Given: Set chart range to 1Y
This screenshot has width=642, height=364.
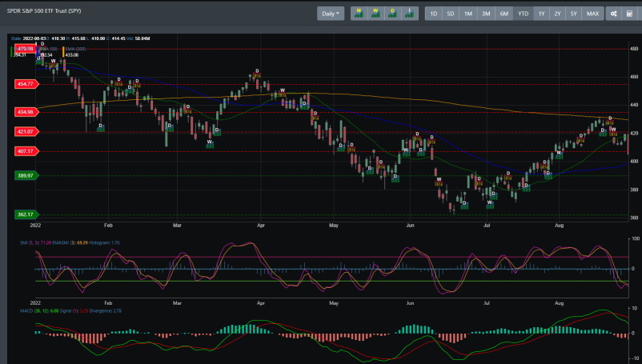Looking at the screenshot, I should click(541, 14).
